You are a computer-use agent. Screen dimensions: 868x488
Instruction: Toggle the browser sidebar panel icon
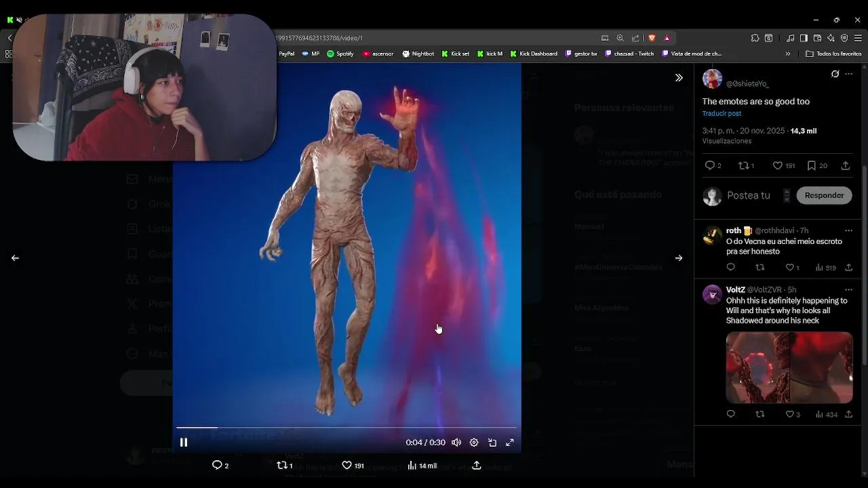tap(804, 38)
